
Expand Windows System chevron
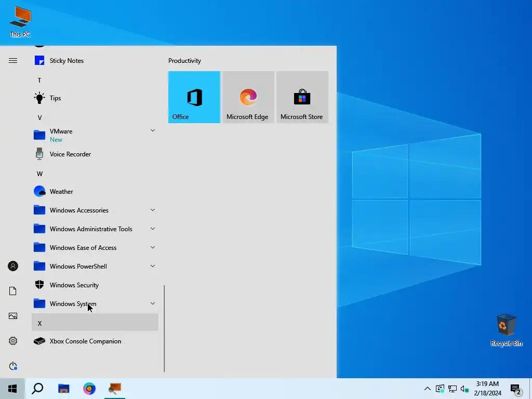click(x=153, y=303)
